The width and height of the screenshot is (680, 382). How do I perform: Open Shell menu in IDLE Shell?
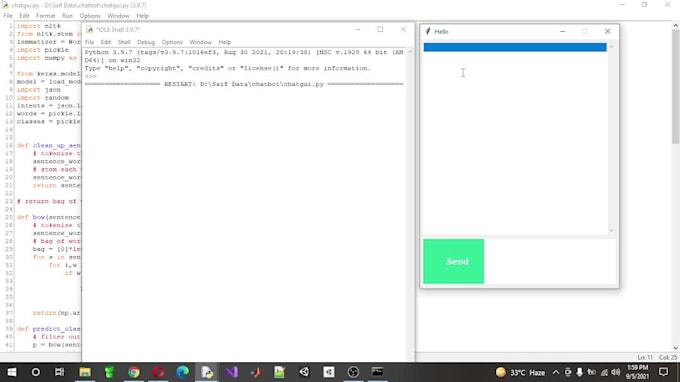[124, 42]
